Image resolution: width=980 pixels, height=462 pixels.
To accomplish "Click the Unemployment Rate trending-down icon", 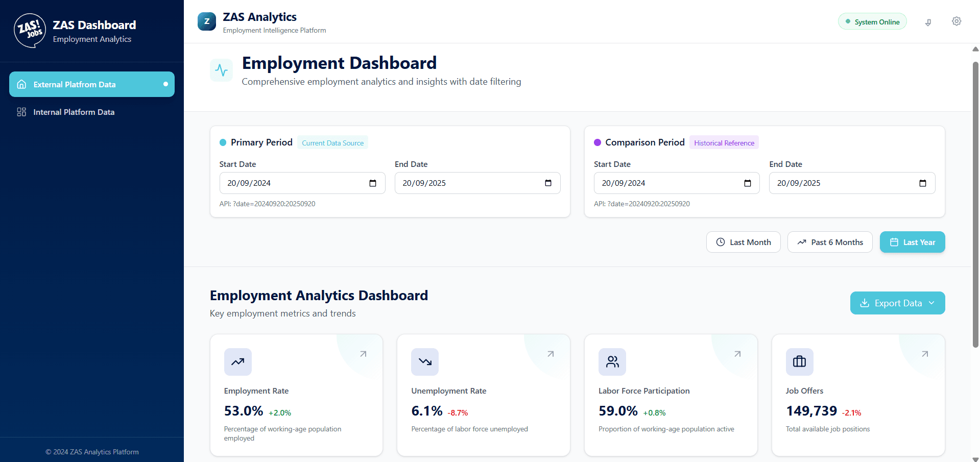I will click(425, 362).
